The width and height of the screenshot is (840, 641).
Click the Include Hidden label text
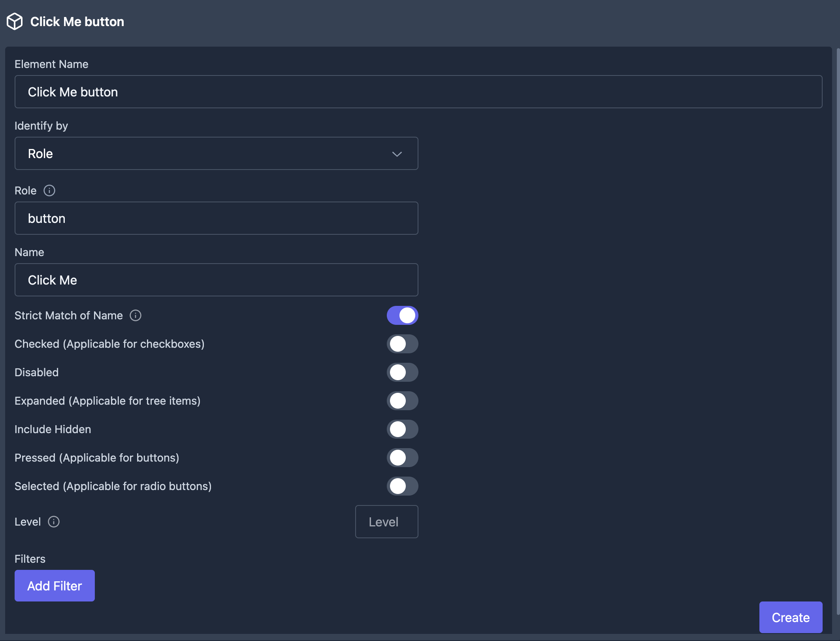[x=53, y=429]
